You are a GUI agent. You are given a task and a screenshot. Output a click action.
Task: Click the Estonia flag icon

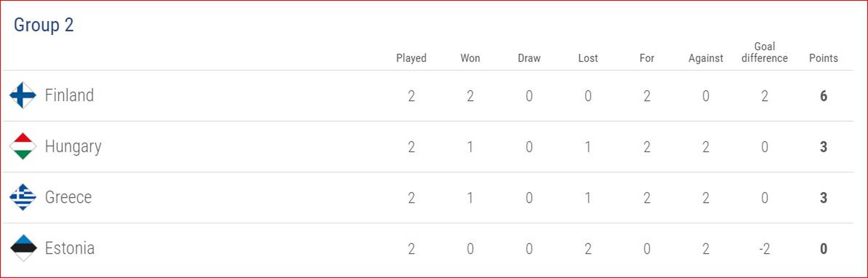(23, 248)
